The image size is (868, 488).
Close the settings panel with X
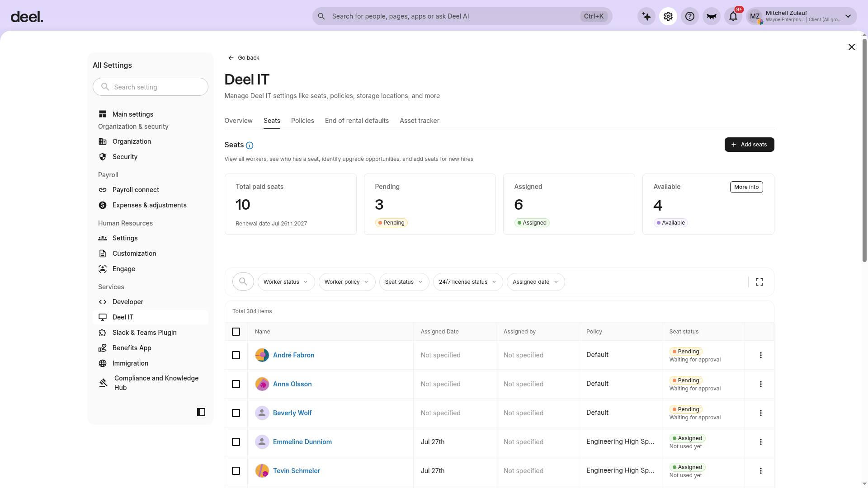coord(852,47)
